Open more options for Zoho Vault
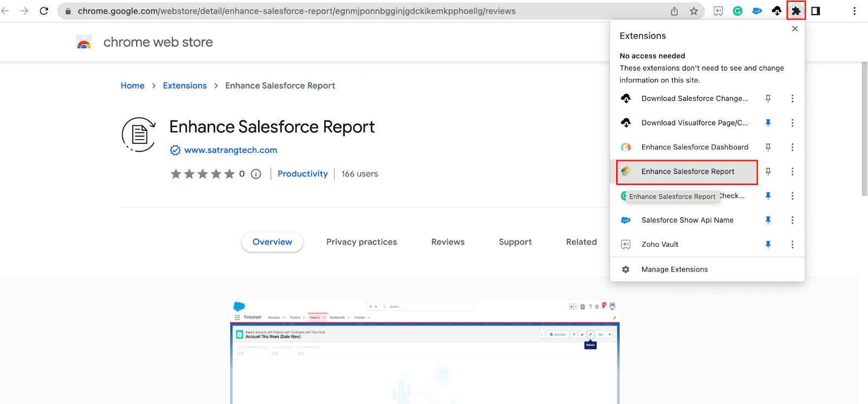The image size is (868, 404). point(792,245)
